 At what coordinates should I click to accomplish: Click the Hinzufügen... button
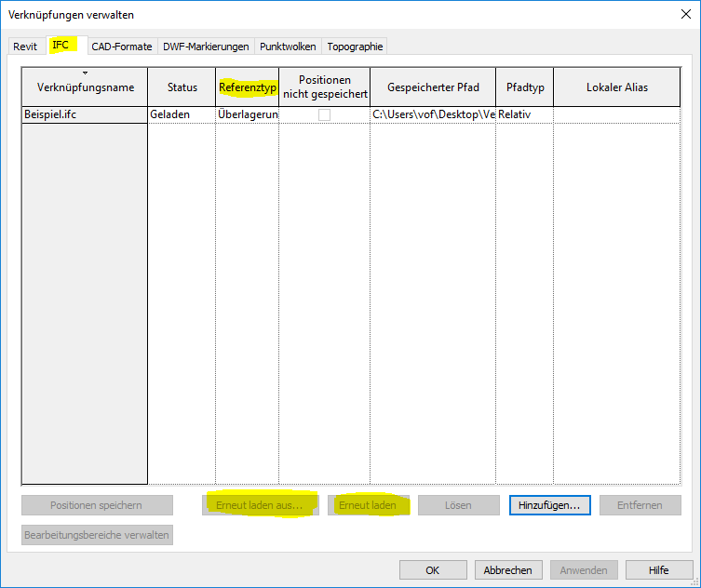click(x=549, y=505)
